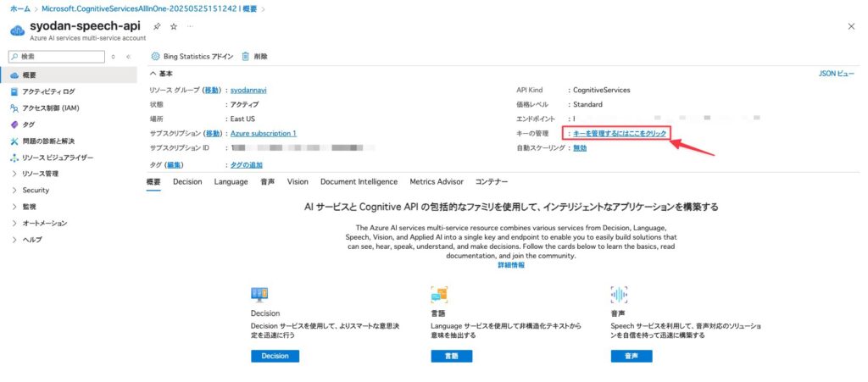Screen dimensions: 868x382
Task: Click the Decision card icon
Action: (x=259, y=296)
